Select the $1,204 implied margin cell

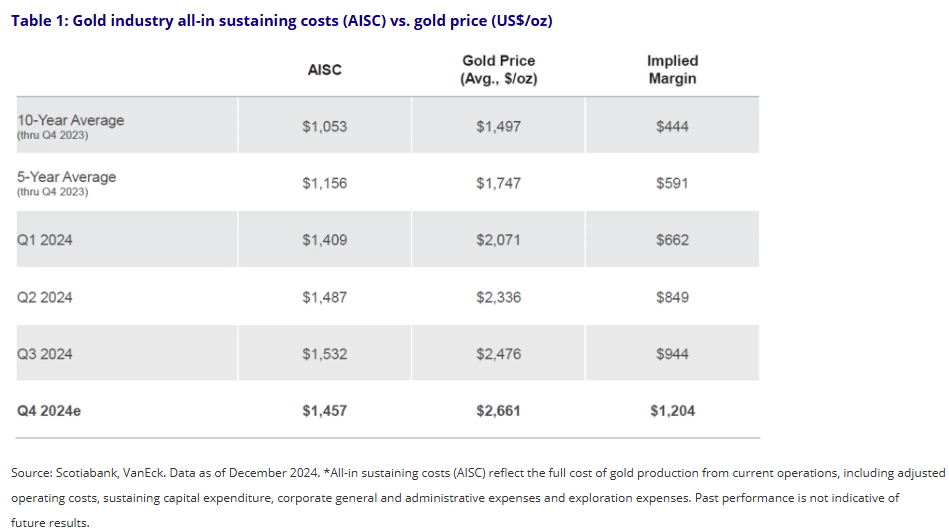(x=672, y=411)
